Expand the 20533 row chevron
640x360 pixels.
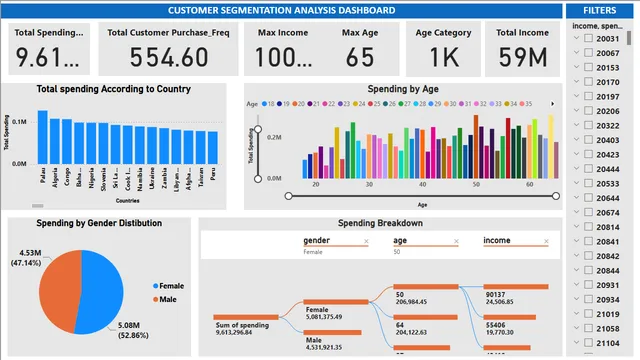(x=576, y=183)
